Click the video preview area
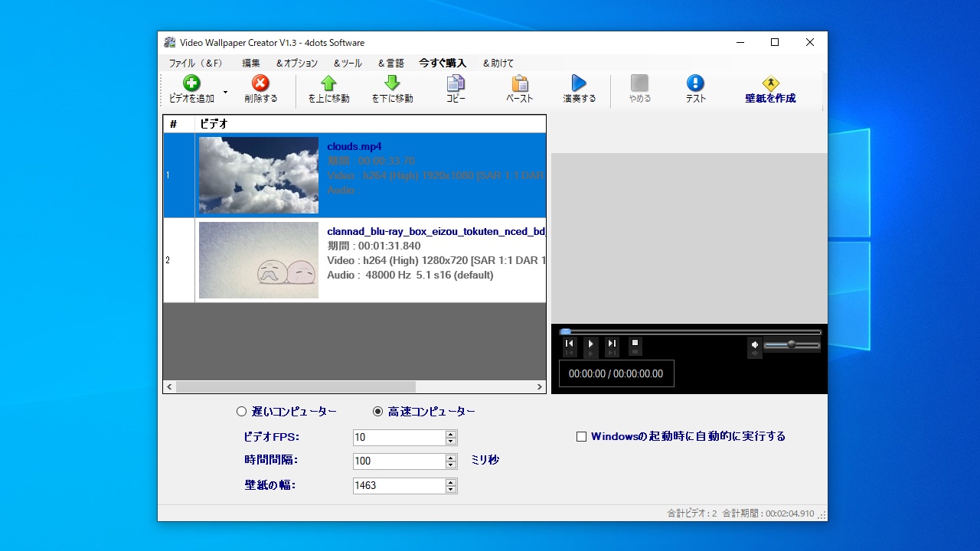980x551 pixels. point(689,238)
